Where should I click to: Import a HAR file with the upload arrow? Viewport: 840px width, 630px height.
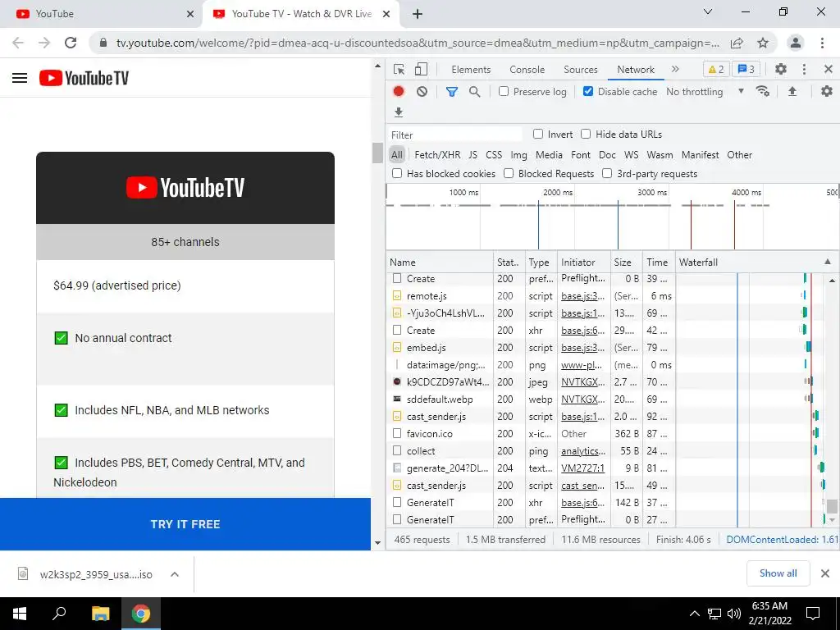(792, 92)
